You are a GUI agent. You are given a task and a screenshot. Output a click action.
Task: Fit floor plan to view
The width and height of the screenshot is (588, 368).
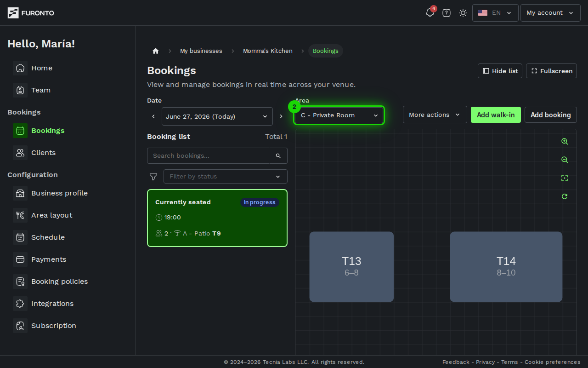click(x=565, y=178)
